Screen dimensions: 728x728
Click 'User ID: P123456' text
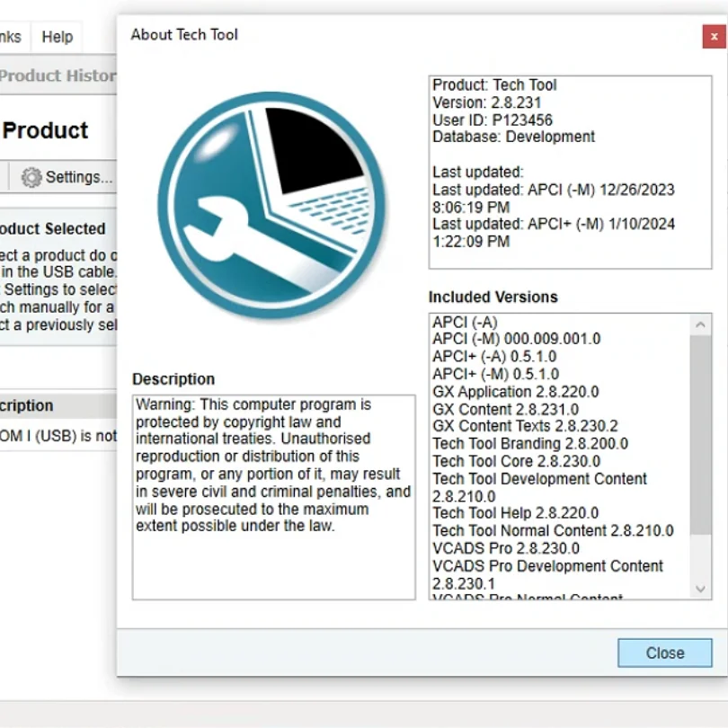pos(493,120)
